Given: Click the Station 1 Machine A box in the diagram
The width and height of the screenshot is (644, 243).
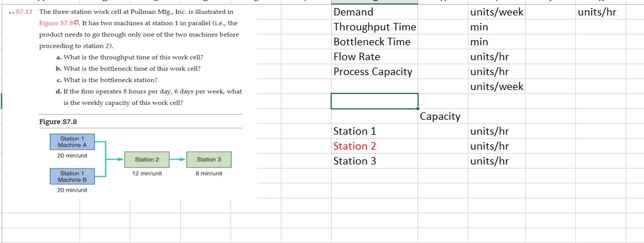Looking at the screenshot, I should coord(72,142).
